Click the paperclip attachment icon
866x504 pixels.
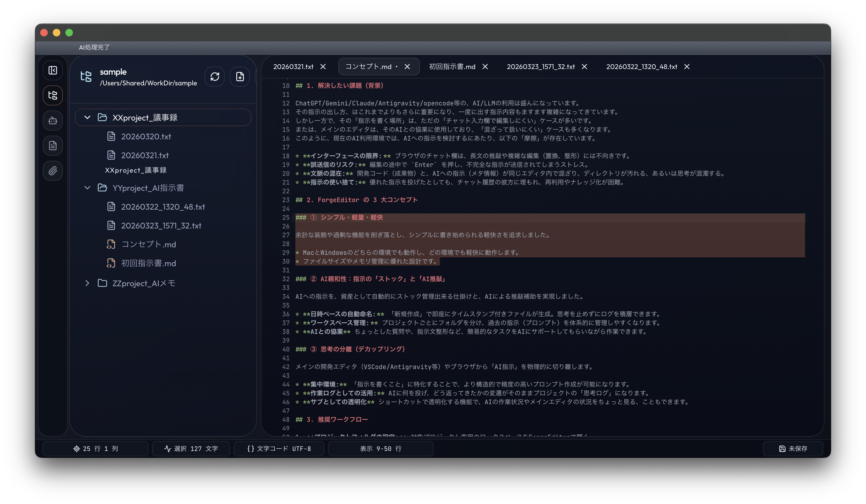(52, 171)
